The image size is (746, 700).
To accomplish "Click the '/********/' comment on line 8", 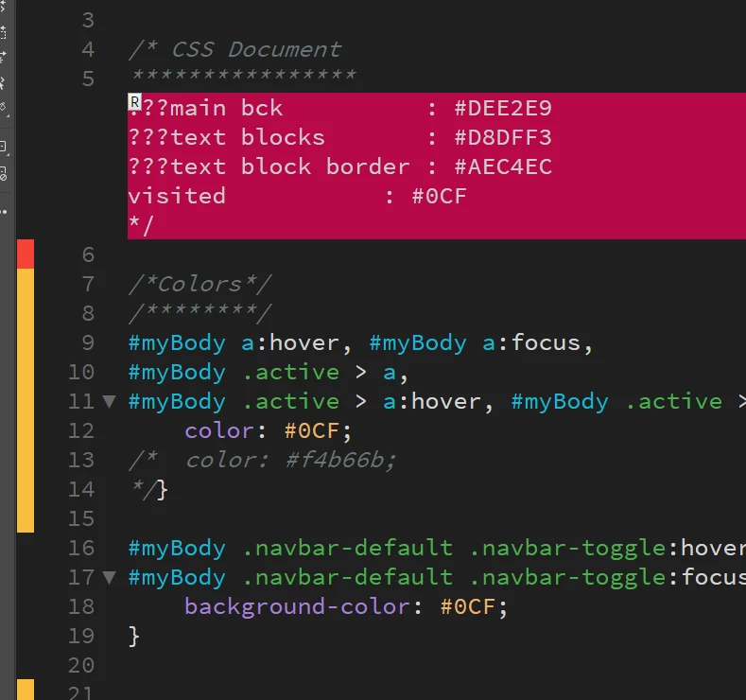I will pyautogui.click(x=200, y=313).
